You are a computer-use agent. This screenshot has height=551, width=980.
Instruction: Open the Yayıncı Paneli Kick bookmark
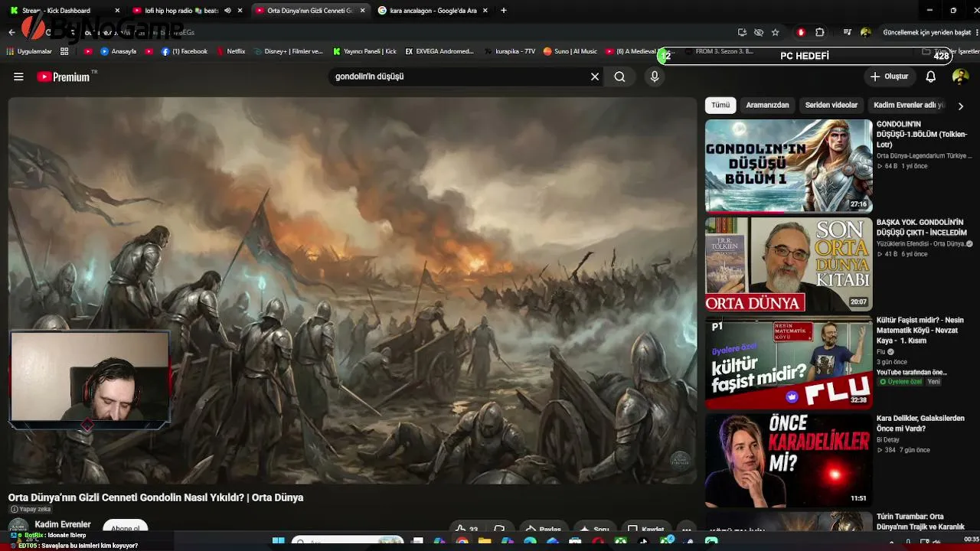(364, 51)
